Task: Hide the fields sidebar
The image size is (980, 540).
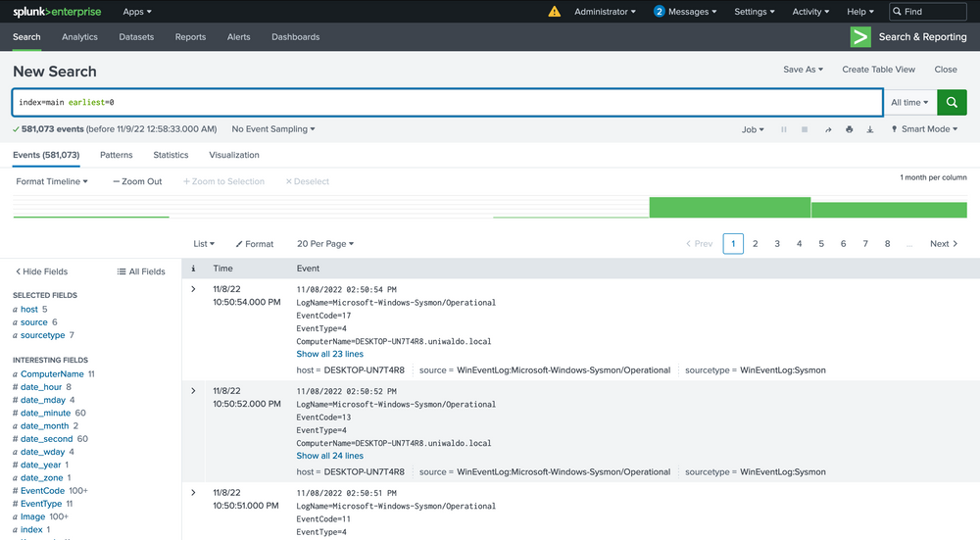Action: (41, 271)
